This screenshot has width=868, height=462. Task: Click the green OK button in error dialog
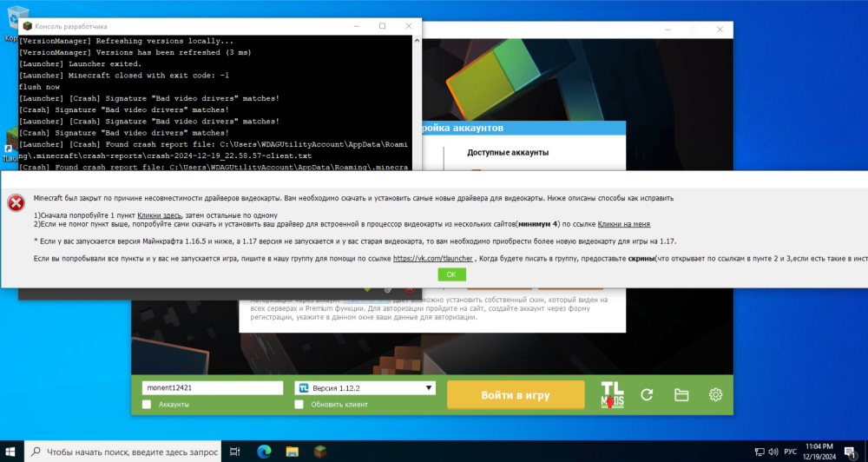451,274
